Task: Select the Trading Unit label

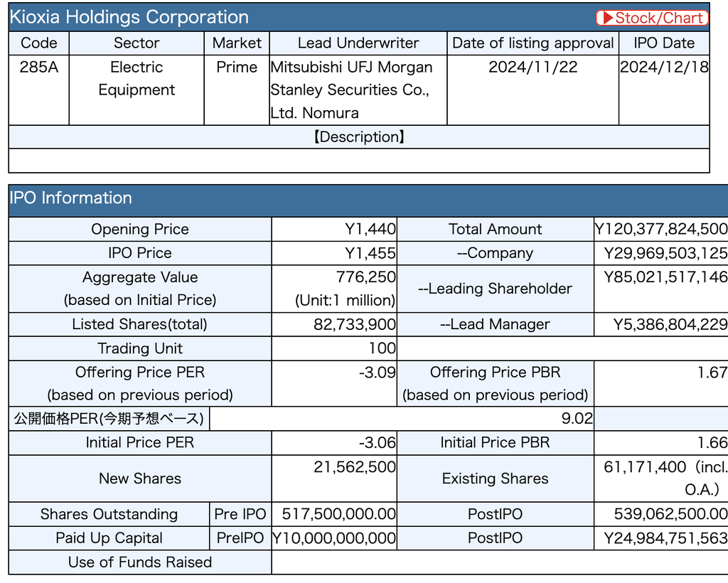Action: (140, 348)
